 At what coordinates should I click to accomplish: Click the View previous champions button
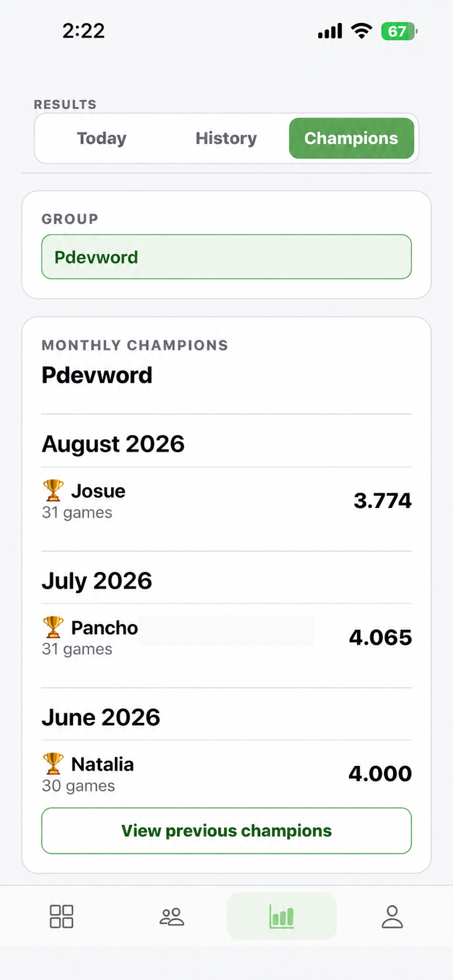coord(226,831)
